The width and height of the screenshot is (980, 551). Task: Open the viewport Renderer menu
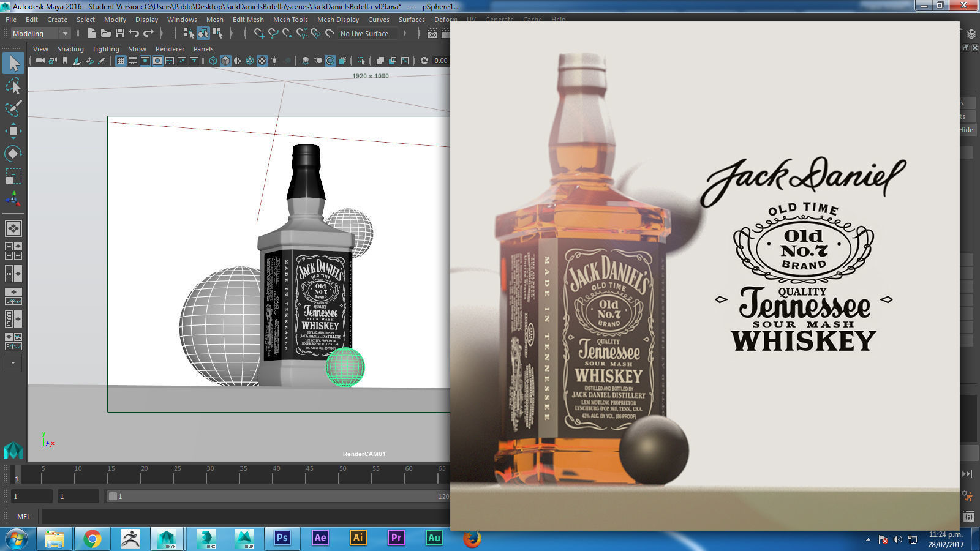pyautogui.click(x=170, y=49)
